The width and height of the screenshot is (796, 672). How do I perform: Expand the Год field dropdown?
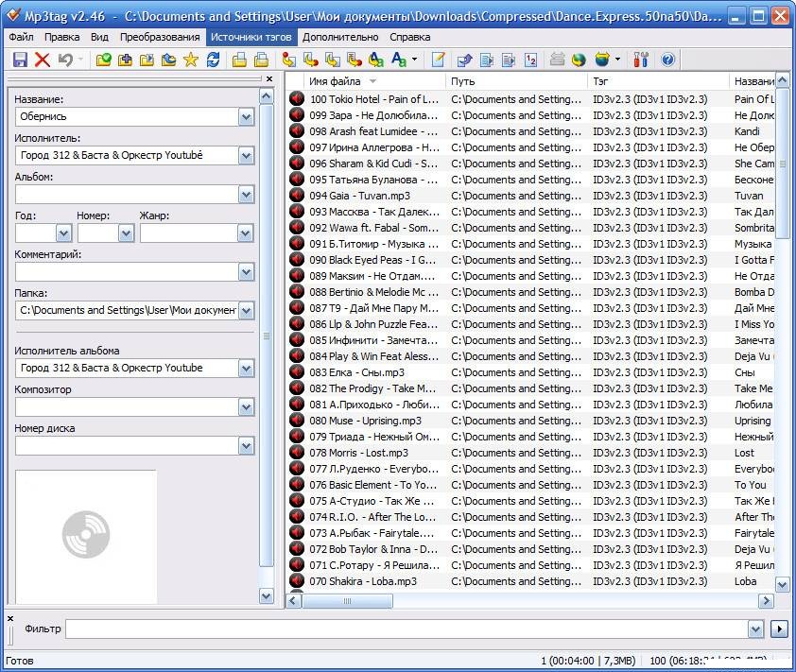click(63, 233)
